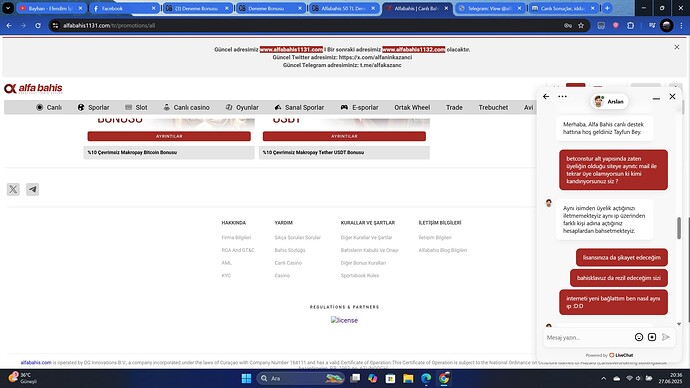Click the chat message input field

click(x=587, y=337)
